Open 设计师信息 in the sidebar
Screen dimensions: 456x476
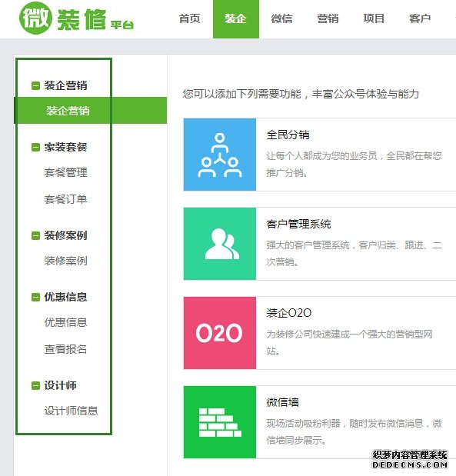pyautogui.click(x=71, y=411)
